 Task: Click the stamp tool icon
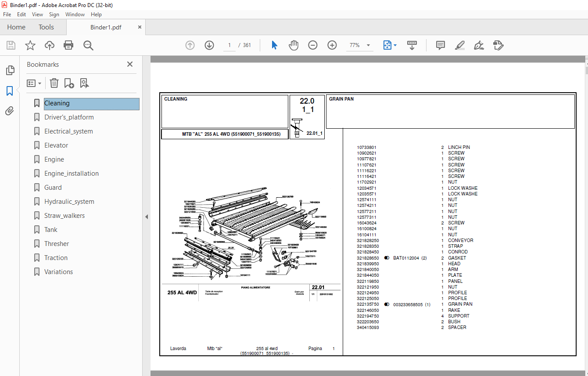(x=498, y=45)
